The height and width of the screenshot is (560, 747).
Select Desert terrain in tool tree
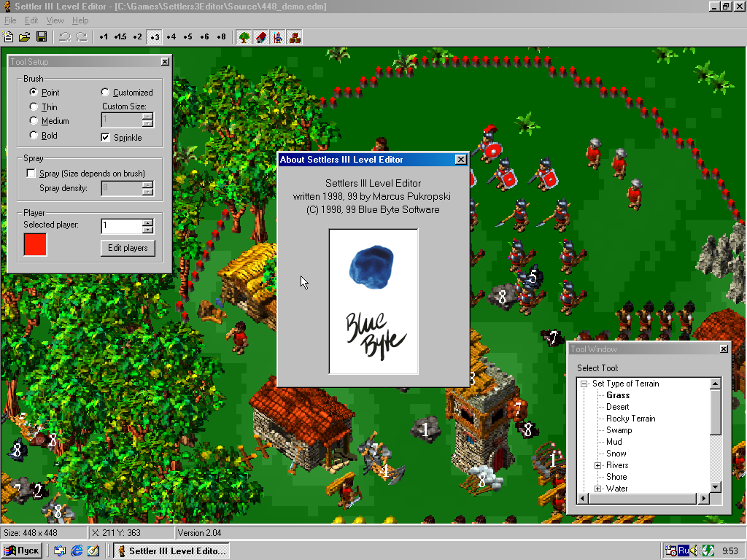click(617, 407)
